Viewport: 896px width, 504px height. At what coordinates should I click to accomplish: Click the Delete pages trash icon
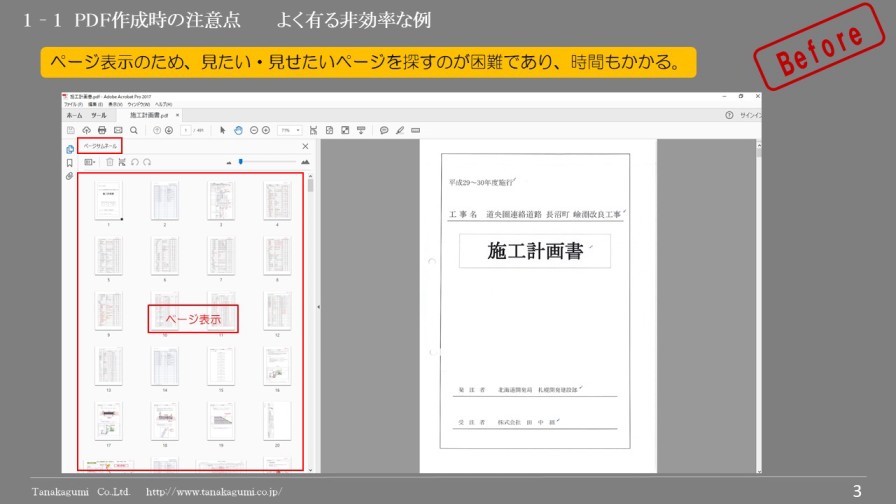point(110,161)
